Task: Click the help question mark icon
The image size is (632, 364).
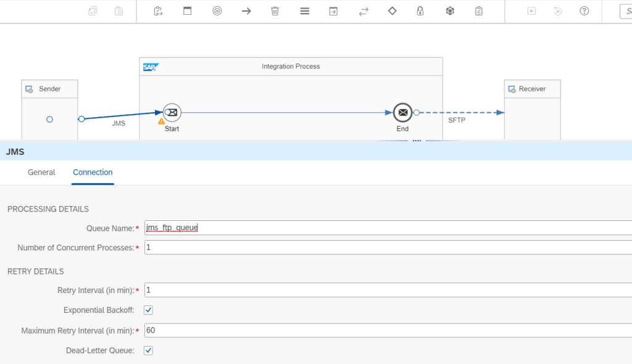Action: pos(584,11)
